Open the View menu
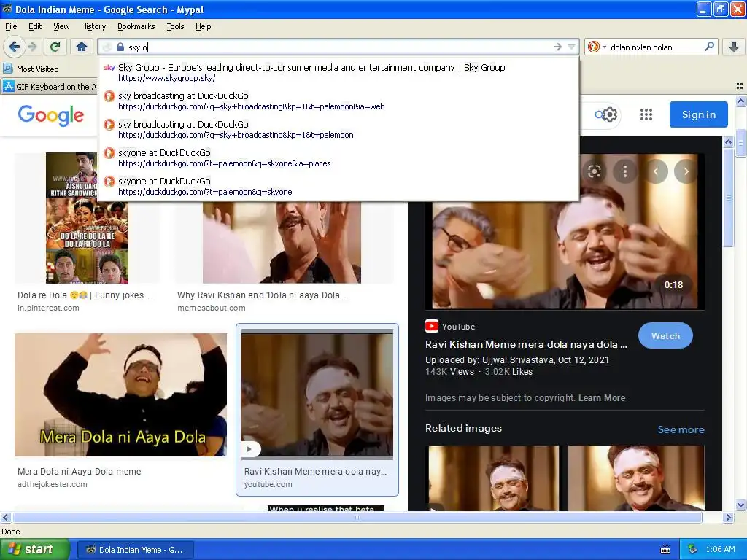Image resolution: width=747 pixels, height=560 pixels. (61, 26)
